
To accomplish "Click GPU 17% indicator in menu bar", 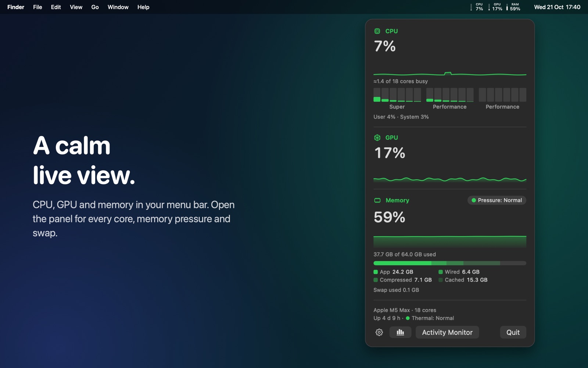I will 495,7.
